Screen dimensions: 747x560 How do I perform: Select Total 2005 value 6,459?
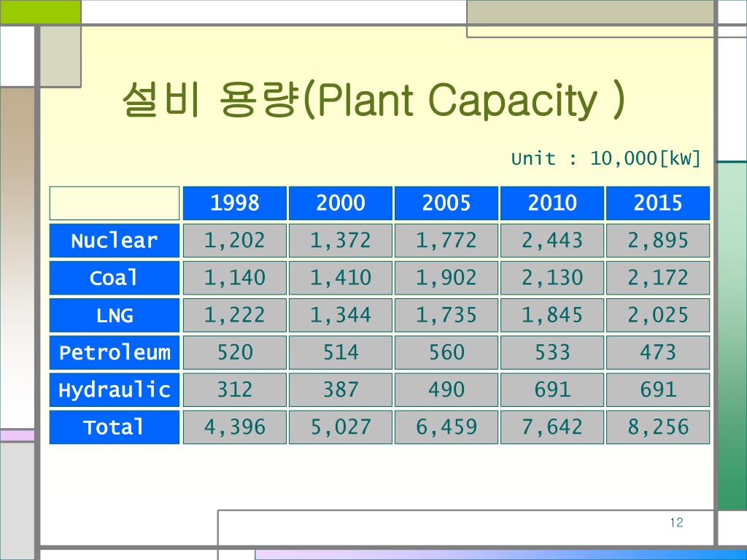(x=446, y=427)
